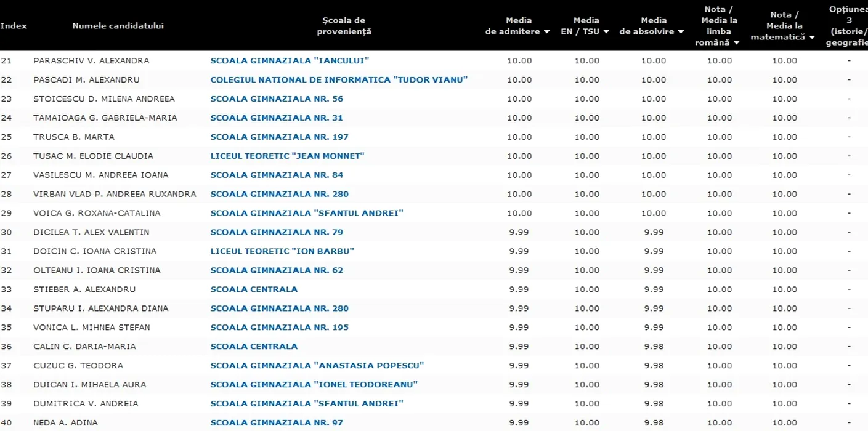The image size is (868, 431).
Task: Click the Index column header
Action: tap(14, 26)
